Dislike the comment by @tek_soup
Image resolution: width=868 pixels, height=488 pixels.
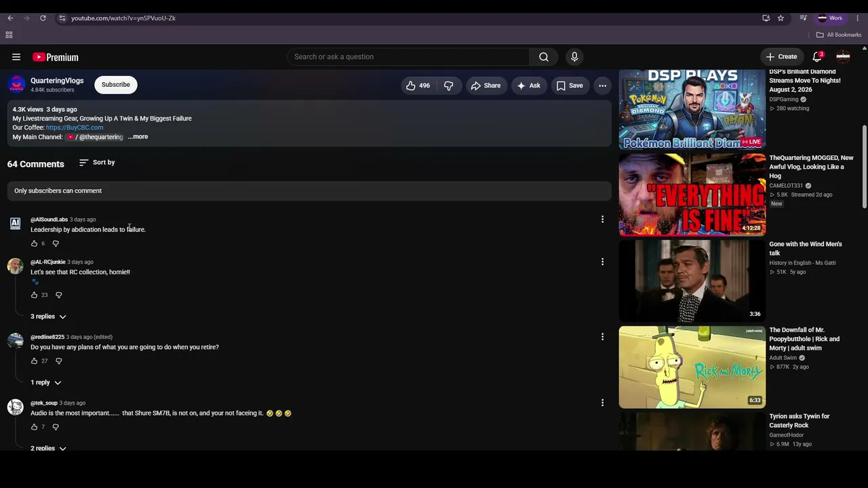[x=56, y=427]
